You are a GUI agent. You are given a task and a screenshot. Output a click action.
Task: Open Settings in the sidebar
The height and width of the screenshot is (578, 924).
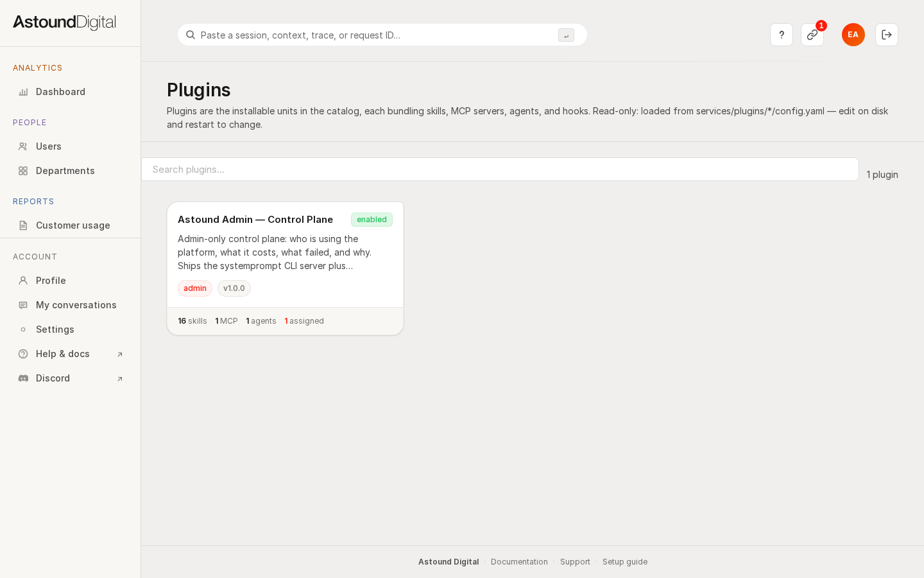(70, 329)
